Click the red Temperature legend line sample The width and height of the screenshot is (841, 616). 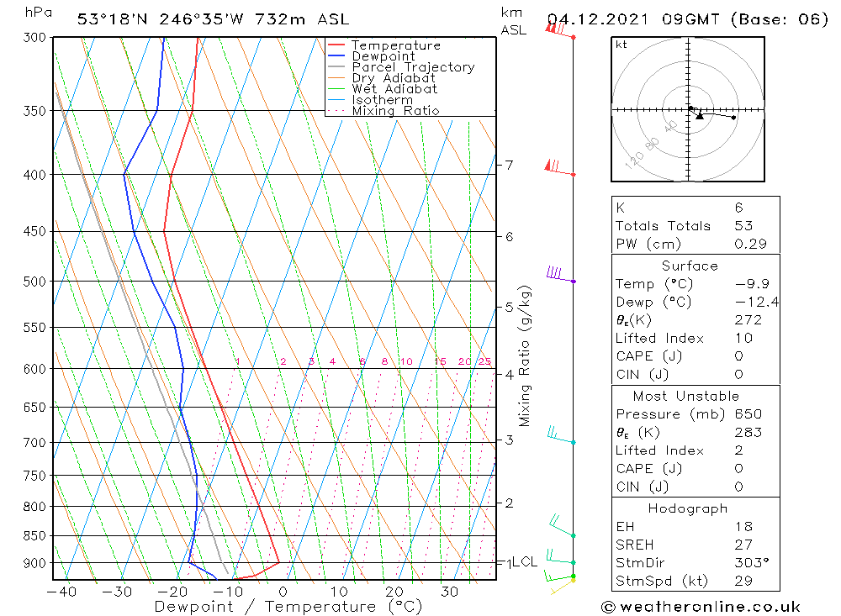tap(336, 45)
